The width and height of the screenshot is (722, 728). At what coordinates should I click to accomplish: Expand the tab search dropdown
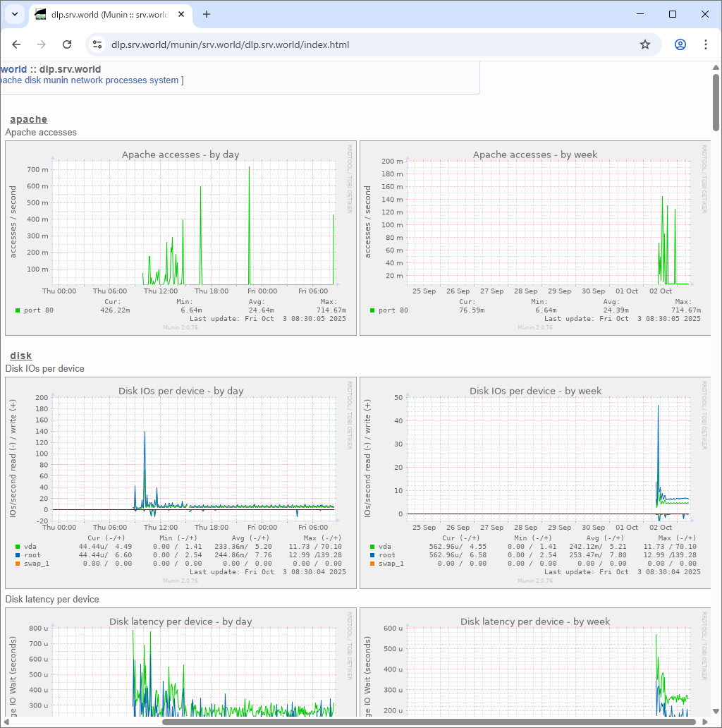click(14, 14)
